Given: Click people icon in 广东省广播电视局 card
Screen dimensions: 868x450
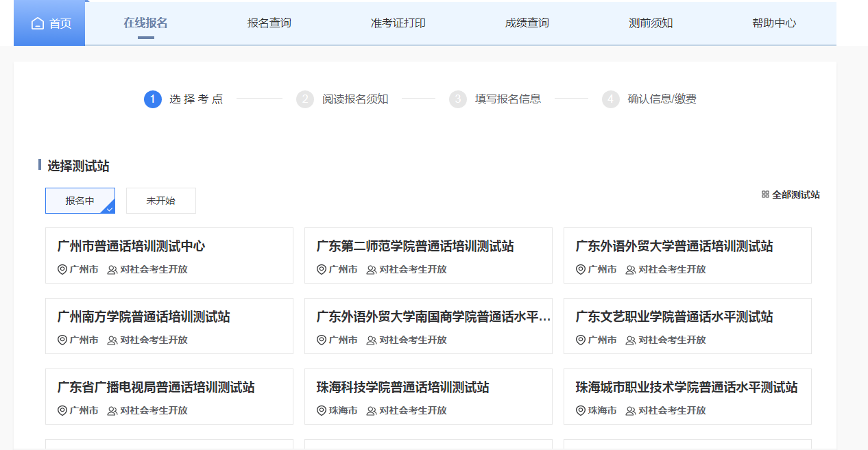Looking at the screenshot, I should [112, 411].
